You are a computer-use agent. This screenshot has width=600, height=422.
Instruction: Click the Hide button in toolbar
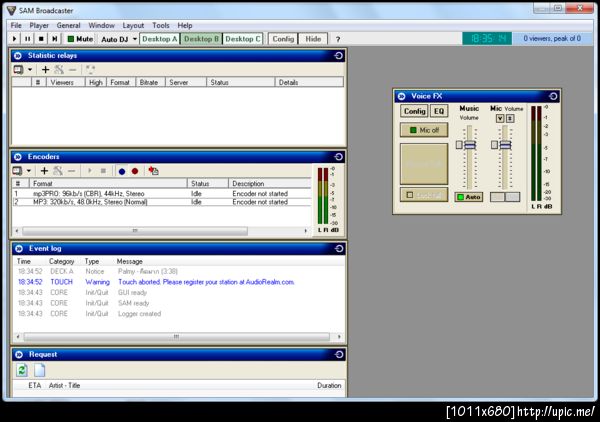(313, 39)
